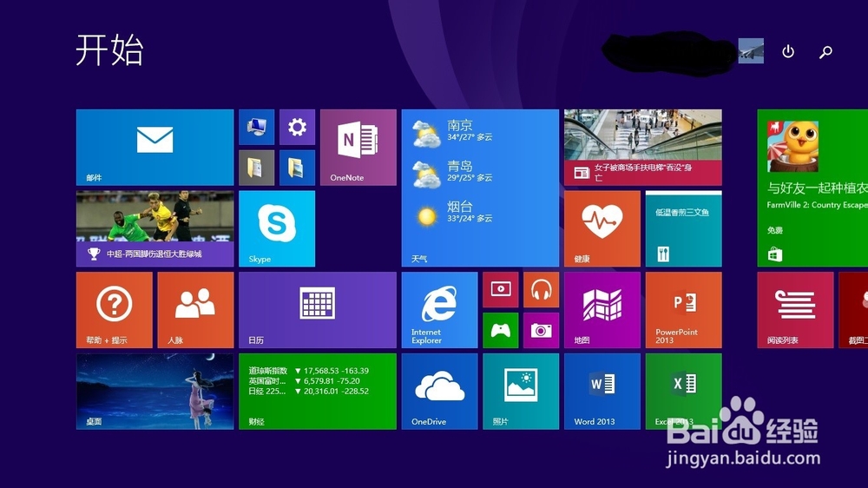Open the Desktop (桌面) tile
This screenshot has height=488, width=868.
click(x=155, y=392)
